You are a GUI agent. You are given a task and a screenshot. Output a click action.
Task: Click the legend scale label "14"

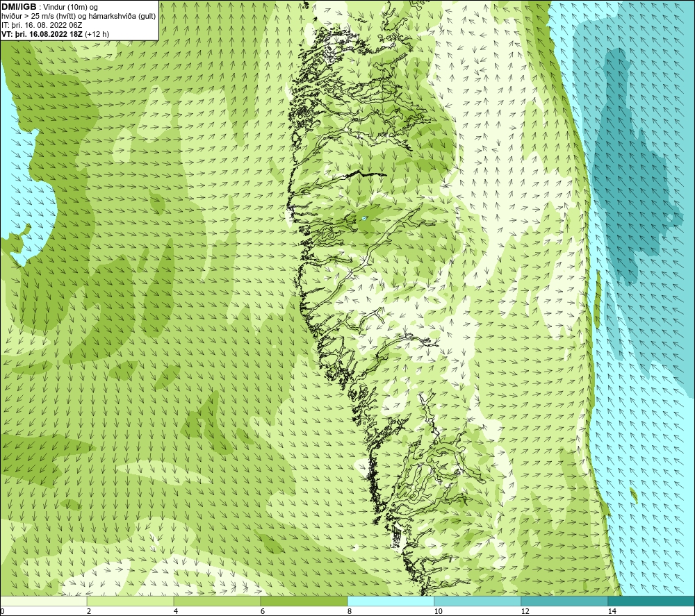(612, 611)
